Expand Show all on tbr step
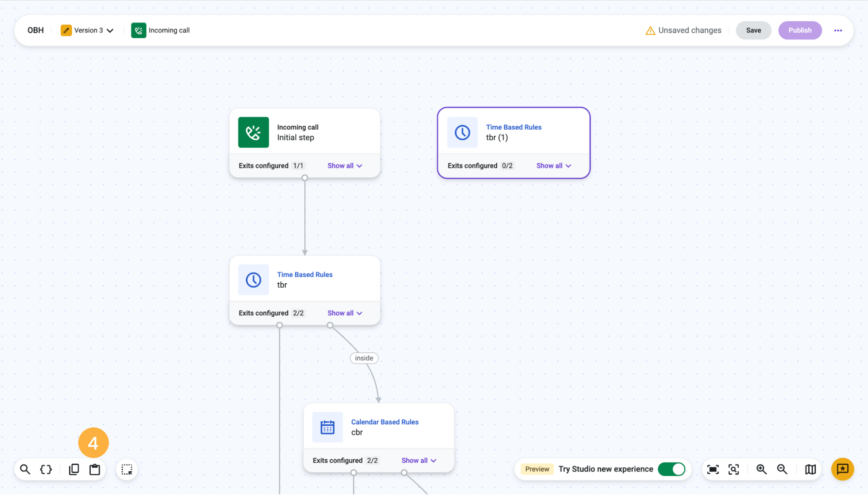 point(345,313)
